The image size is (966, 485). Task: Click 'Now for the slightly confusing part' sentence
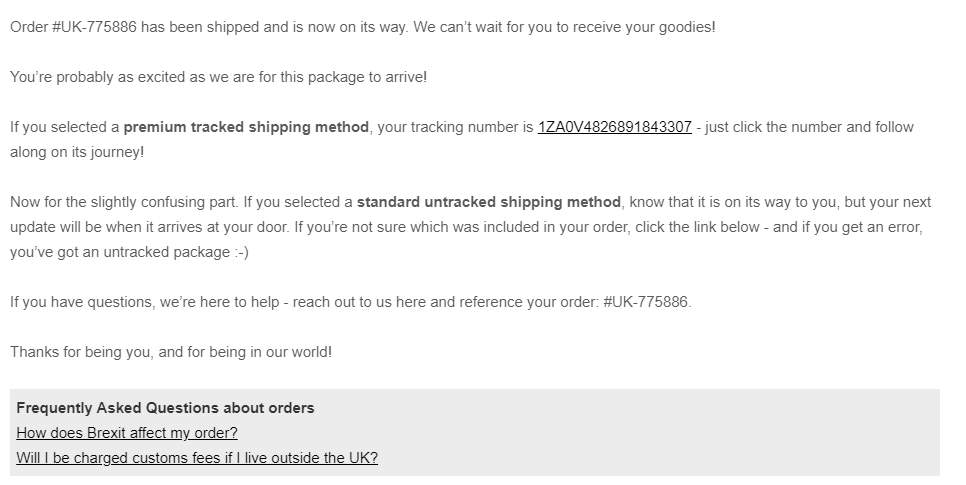point(124,202)
